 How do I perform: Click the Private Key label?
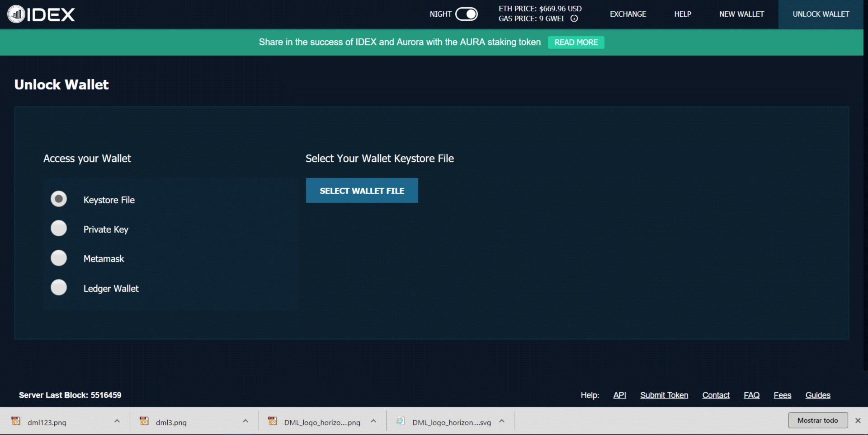click(x=106, y=229)
